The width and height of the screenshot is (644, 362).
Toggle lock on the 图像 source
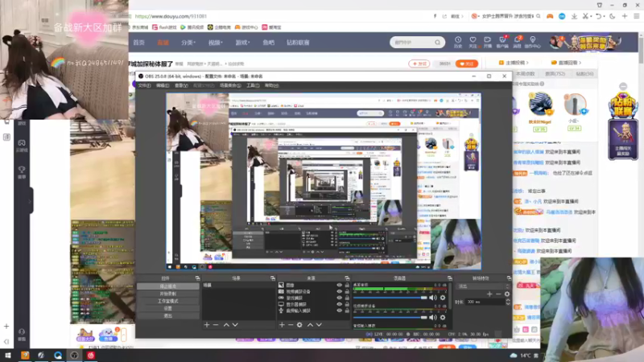[347, 285]
